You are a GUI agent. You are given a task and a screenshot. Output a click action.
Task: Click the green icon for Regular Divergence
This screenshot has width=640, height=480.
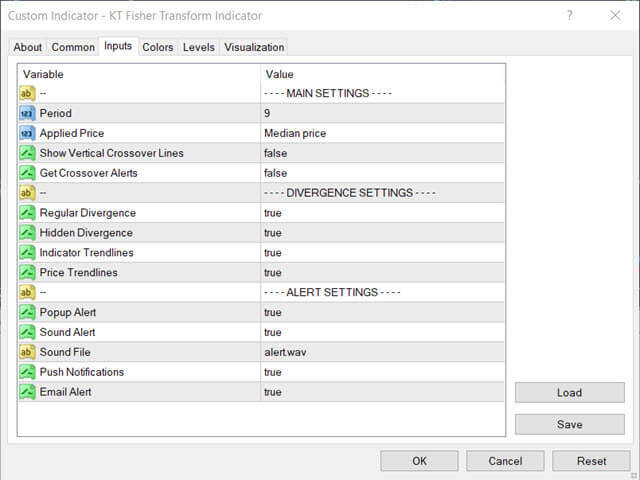(x=27, y=213)
